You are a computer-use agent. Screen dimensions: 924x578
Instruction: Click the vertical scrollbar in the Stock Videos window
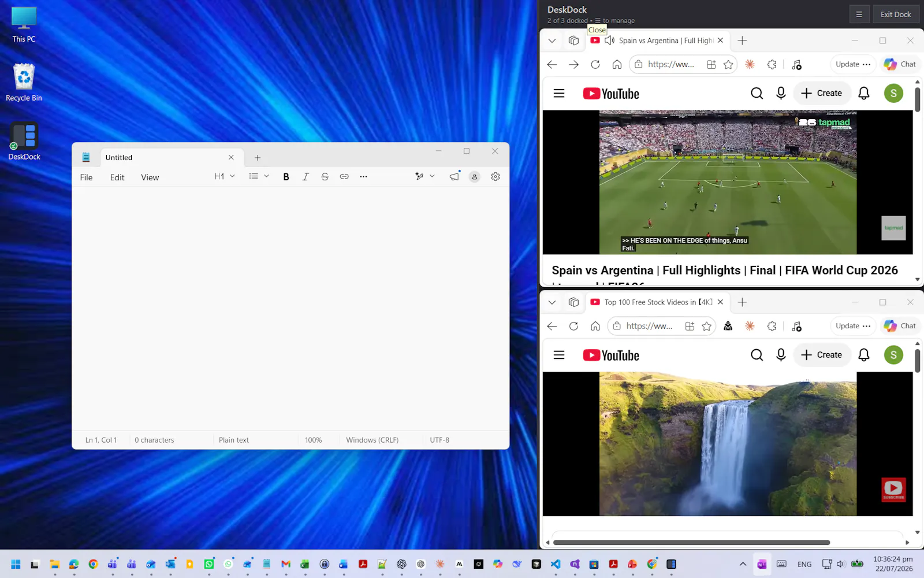pyautogui.click(x=918, y=361)
